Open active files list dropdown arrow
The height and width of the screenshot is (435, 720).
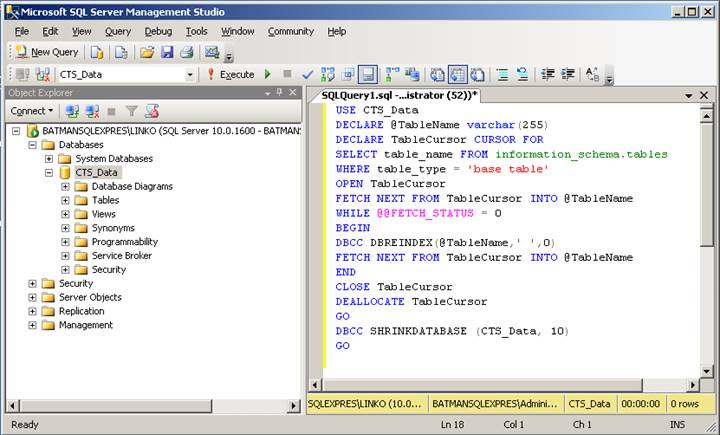[688, 96]
